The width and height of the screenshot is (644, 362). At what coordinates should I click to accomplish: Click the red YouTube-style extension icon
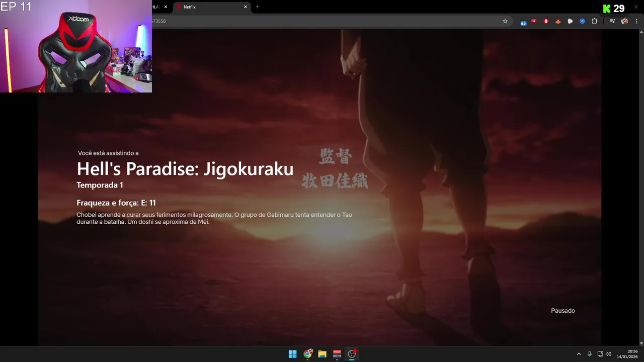coord(534,21)
